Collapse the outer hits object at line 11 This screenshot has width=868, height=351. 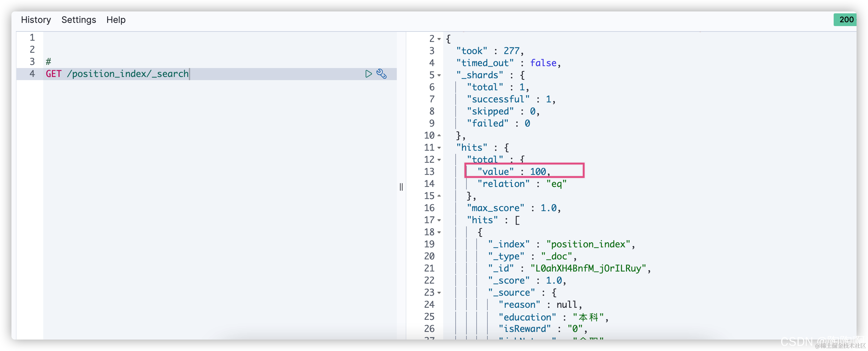439,148
